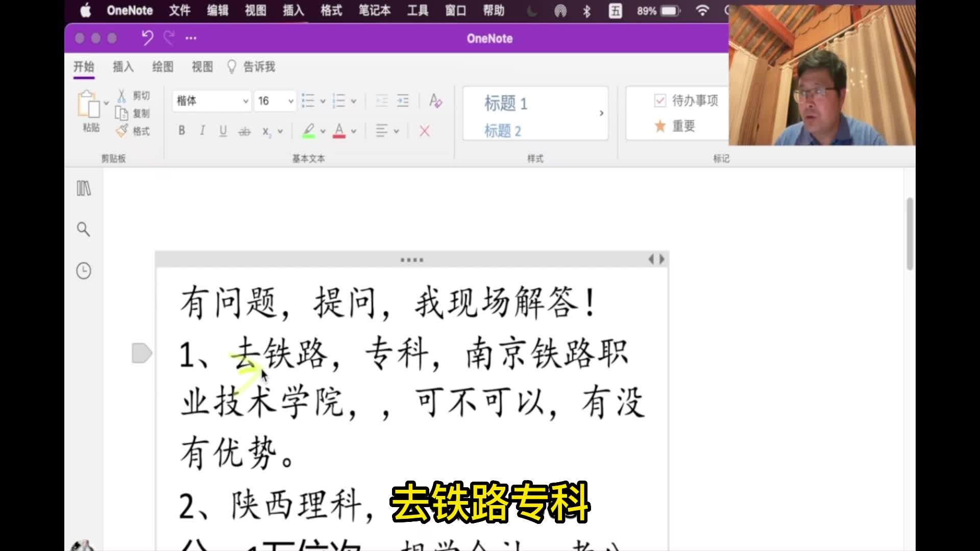The image size is (980, 551).
Task: Click the 五 input method icon
Action: coord(616,11)
